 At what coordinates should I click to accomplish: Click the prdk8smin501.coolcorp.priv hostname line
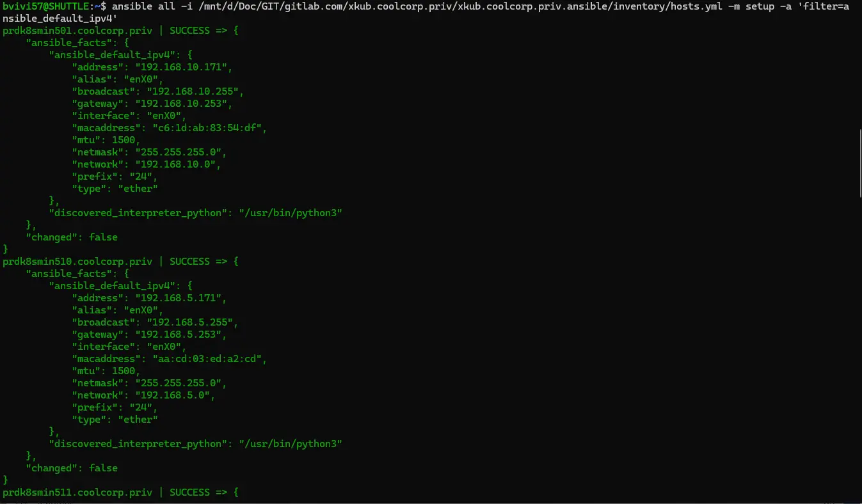click(121, 31)
